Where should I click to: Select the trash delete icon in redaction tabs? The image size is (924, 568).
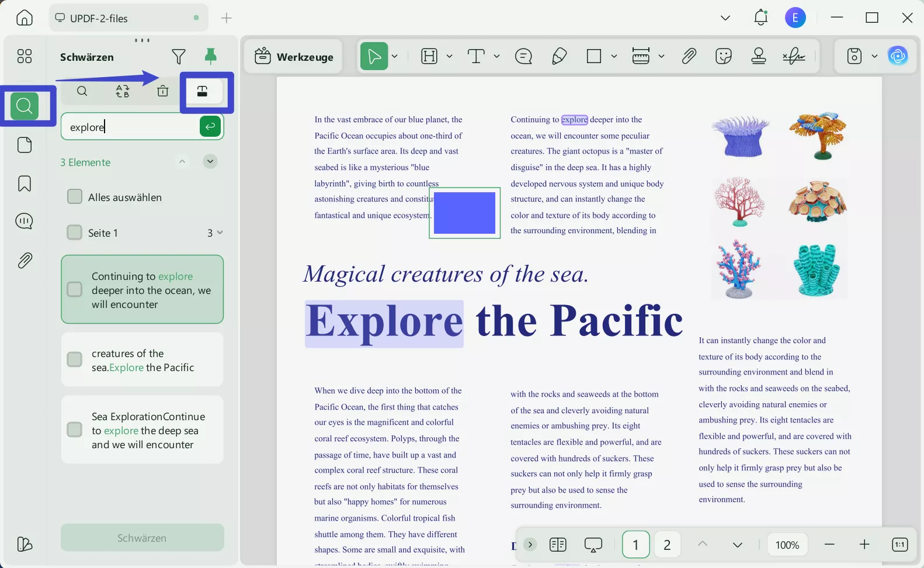pos(163,91)
